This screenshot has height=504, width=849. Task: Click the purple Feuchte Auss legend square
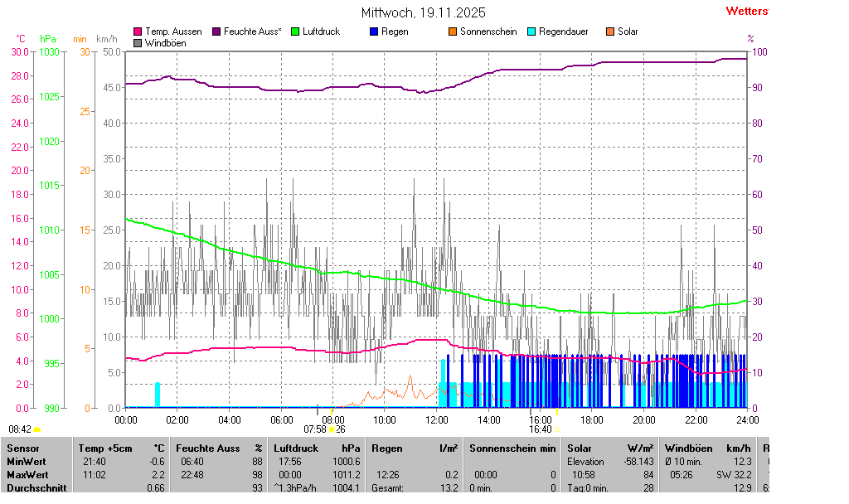pos(216,31)
